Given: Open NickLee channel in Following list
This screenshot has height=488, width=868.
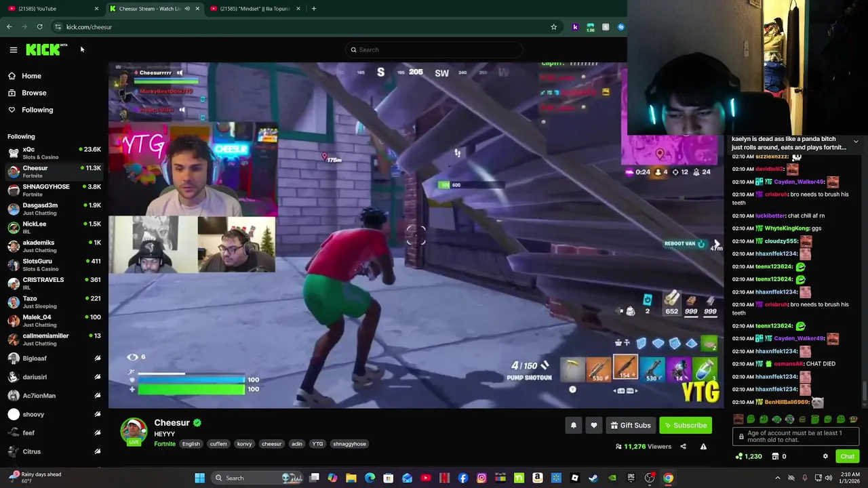Looking at the screenshot, I should click(x=54, y=228).
